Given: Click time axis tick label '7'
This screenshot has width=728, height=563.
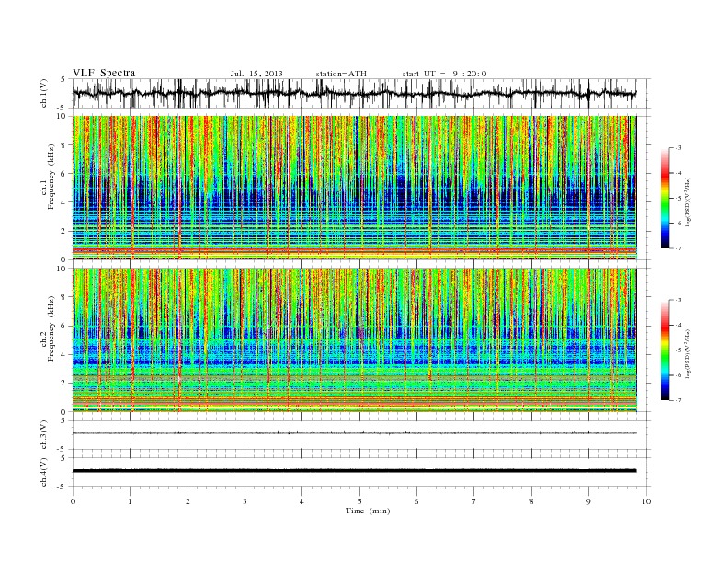Looking at the screenshot, I should 474,501.
